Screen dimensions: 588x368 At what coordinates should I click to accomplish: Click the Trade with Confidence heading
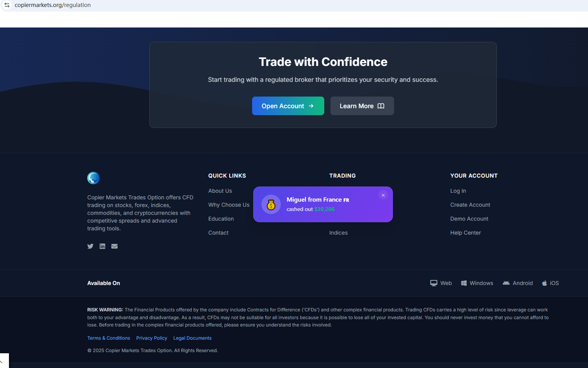click(x=323, y=62)
